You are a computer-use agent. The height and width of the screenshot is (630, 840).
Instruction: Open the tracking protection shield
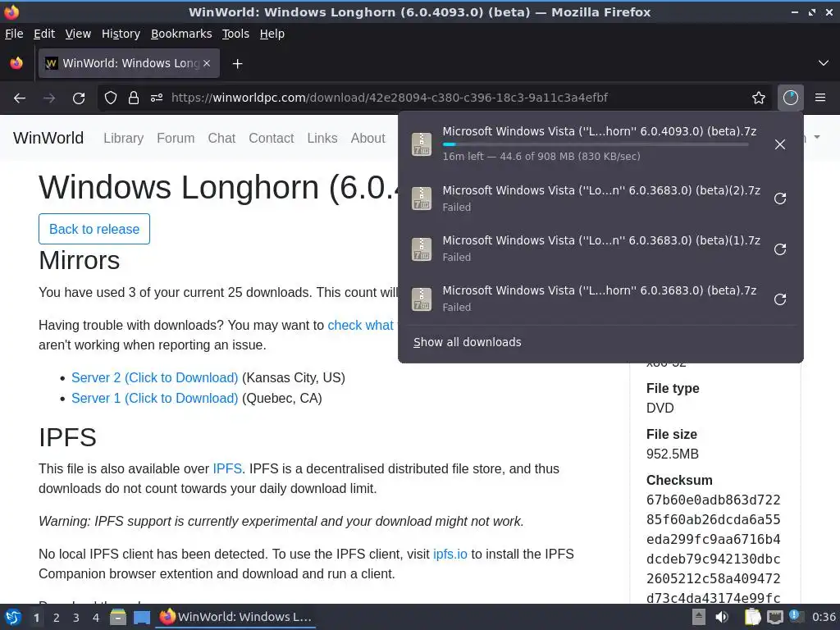click(x=111, y=98)
